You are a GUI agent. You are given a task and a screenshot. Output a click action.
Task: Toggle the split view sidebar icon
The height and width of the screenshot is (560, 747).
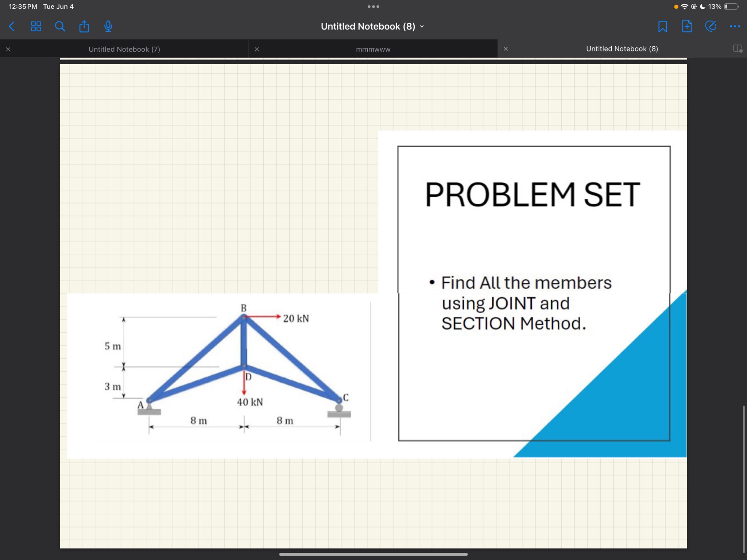[x=738, y=49]
